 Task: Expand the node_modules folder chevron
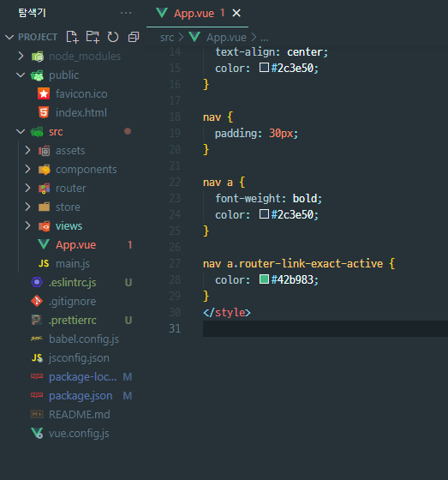click(x=21, y=56)
